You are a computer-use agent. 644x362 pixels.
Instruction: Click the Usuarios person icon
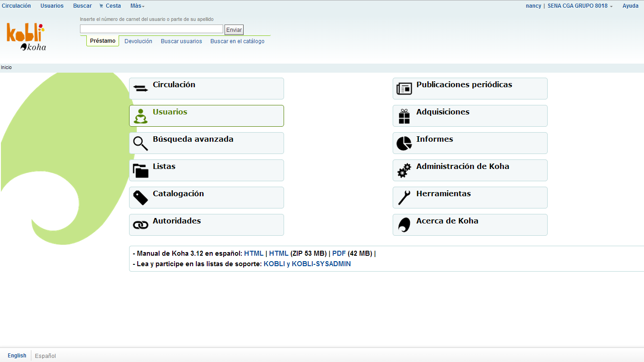(x=140, y=116)
